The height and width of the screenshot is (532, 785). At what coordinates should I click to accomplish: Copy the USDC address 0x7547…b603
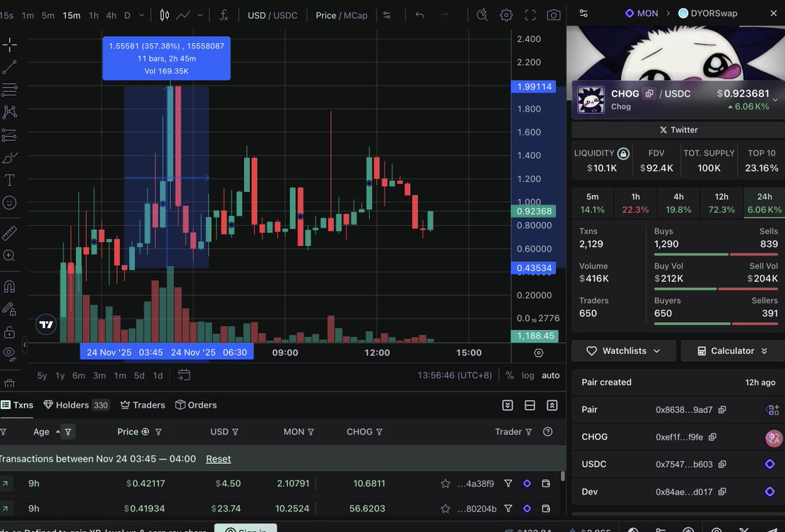coord(722,464)
